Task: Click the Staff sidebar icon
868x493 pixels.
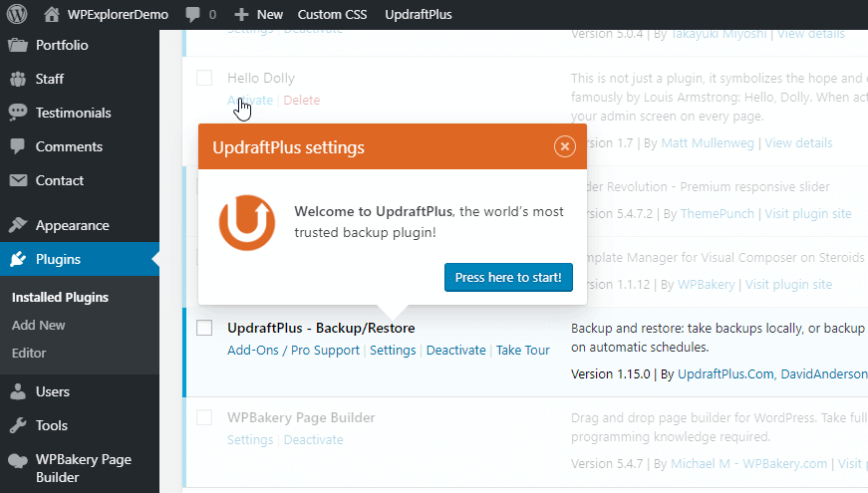Action: pyautogui.click(x=18, y=79)
